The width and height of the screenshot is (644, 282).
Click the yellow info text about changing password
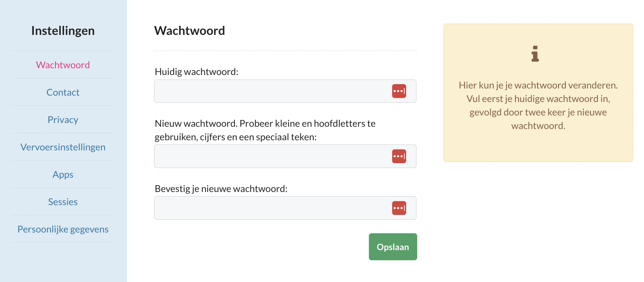coord(538,105)
